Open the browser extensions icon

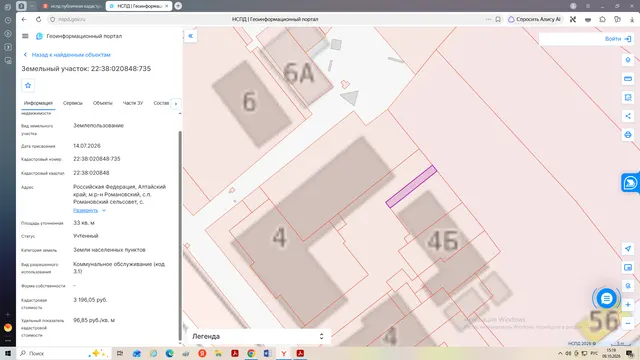pos(602,19)
